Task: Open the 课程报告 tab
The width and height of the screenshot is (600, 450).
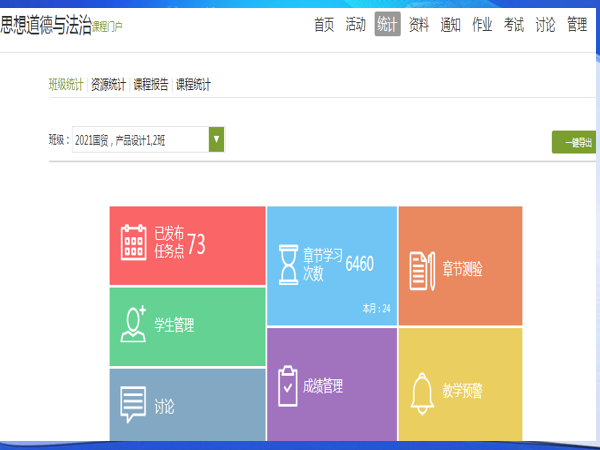Action: click(x=150, y=85)
